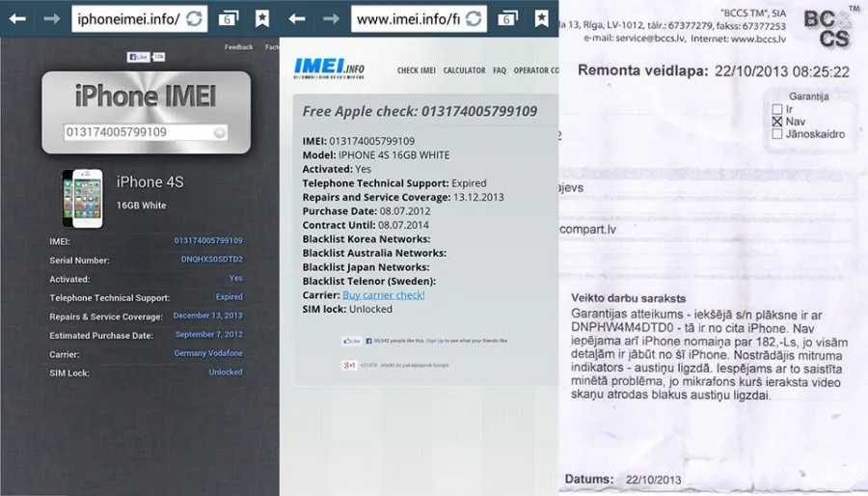This screenshot has width=868, height=496.
Task: Go forward in the iphoneimei.info browser
Action: [51, 19]
